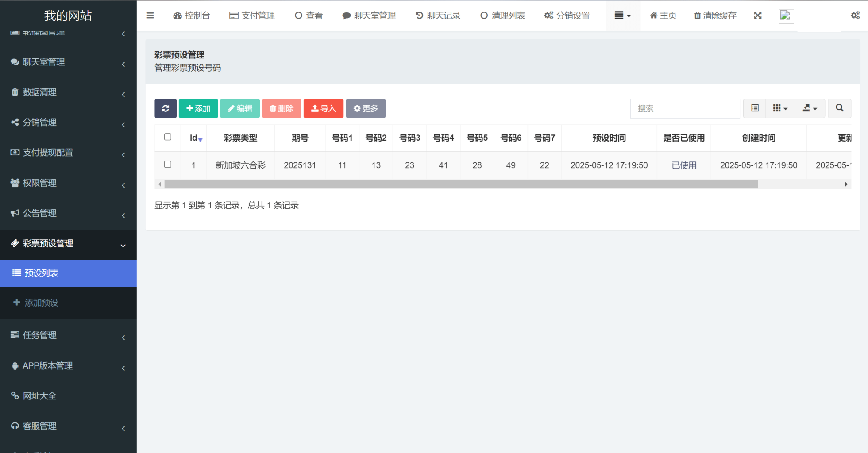This screenshot has width=868, height=453.
Task: Click the fullscreen toggle icon in the header
Action: tap(758, 15)
